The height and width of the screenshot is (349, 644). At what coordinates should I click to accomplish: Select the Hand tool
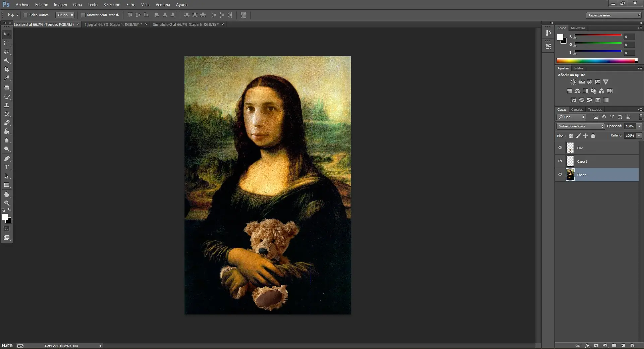click(7, 194)
